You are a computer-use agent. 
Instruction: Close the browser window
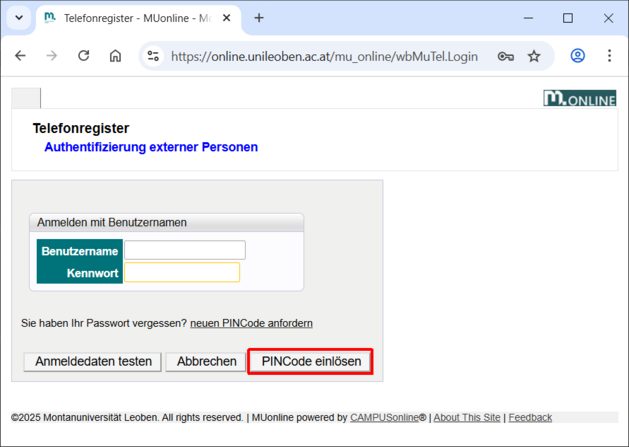tap(609, 18)
